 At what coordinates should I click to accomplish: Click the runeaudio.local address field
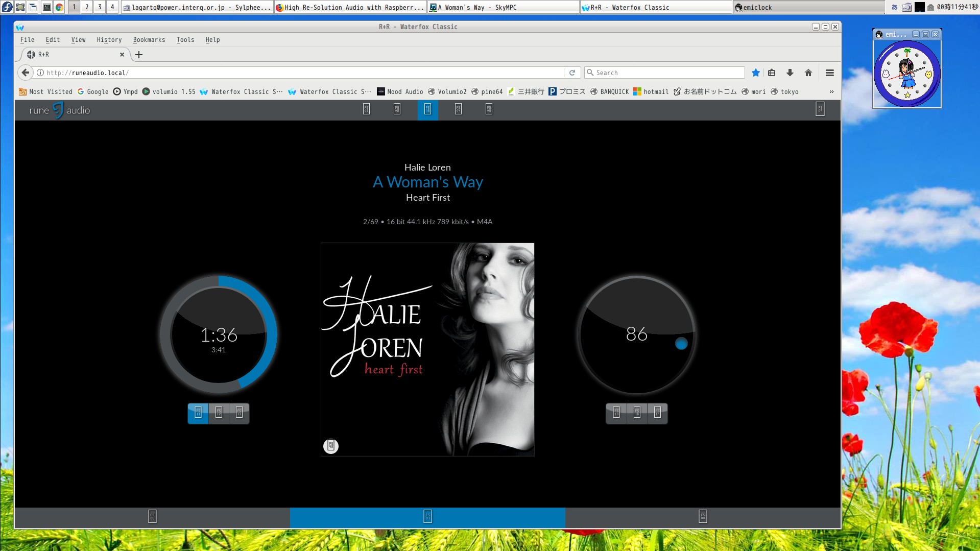tap(304, 73)
